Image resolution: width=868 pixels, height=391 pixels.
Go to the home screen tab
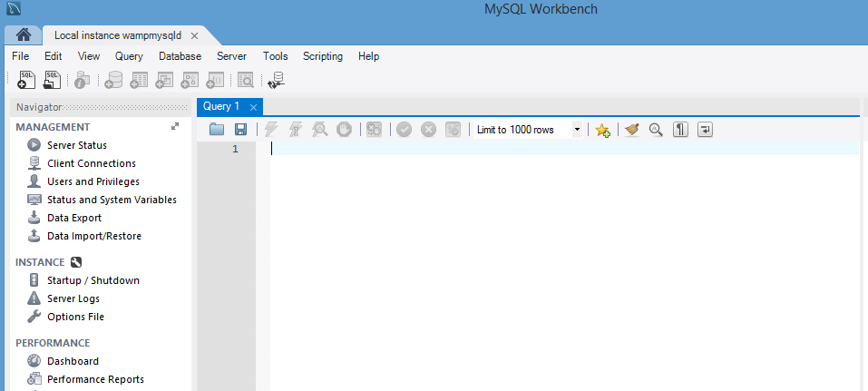(x=24, y=35)
